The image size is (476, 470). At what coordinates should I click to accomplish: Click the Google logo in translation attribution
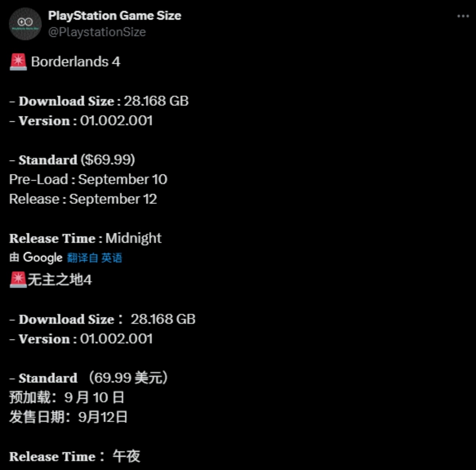[43, 258]
